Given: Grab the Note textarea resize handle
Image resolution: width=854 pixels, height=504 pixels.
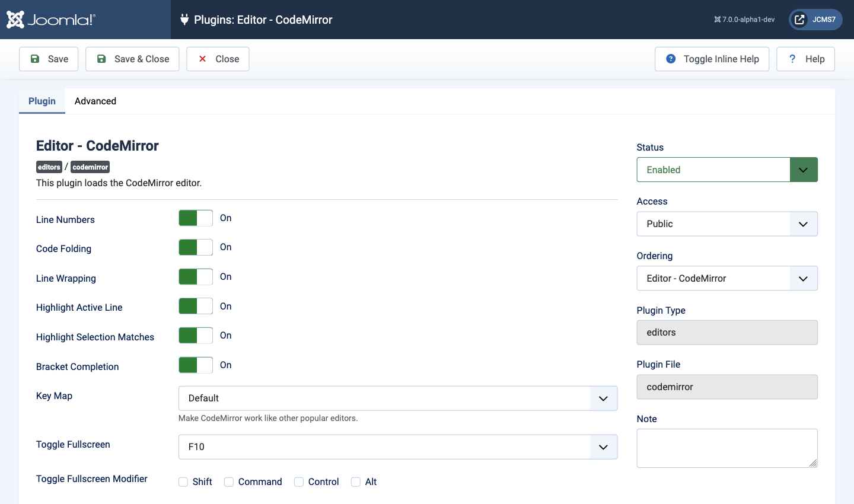Looking at the screenshot, I should pyautogui.click(x=812, y=462).
